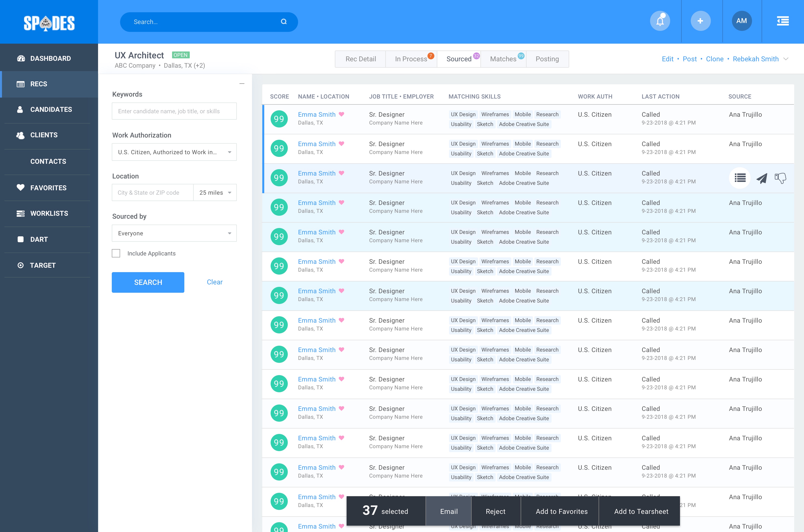Toggle favorite heart beside first Emma Smith
The image size is (804, 532).
pos(342,114)
